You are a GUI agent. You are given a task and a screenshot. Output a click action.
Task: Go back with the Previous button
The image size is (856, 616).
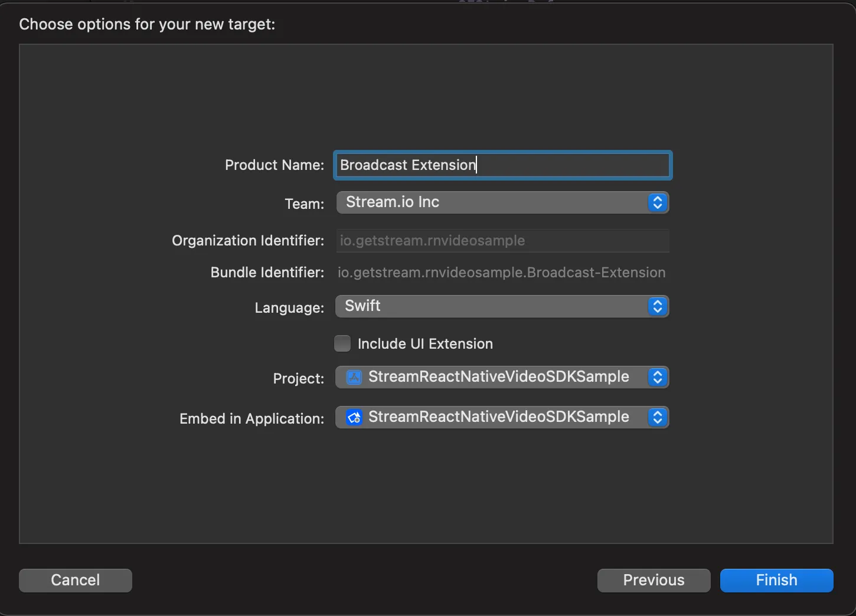[653, 580]
